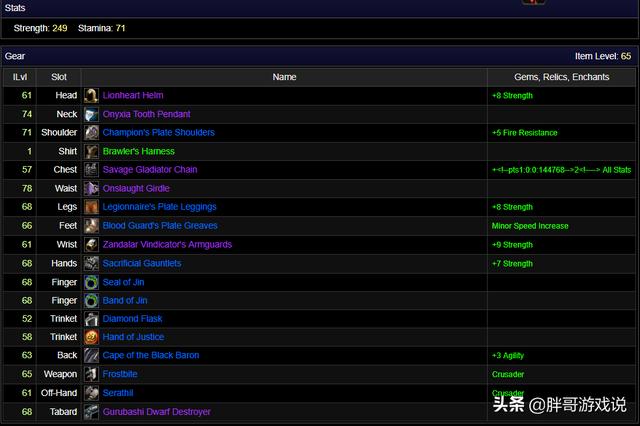
Task: Open the Sacrificial Gauntlets item link
Action: pos(142,264)
